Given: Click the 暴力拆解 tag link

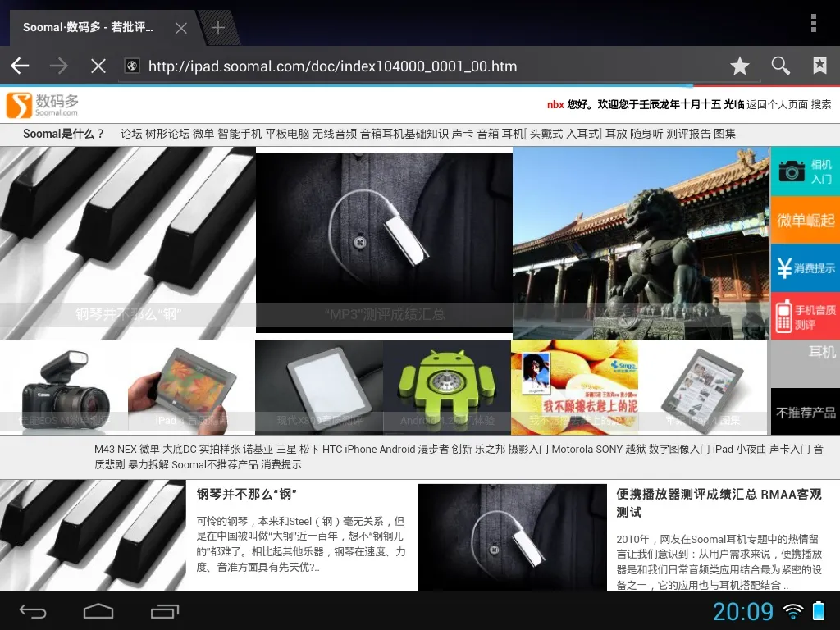Looking at the screenshot, I should tap(148, 464).
